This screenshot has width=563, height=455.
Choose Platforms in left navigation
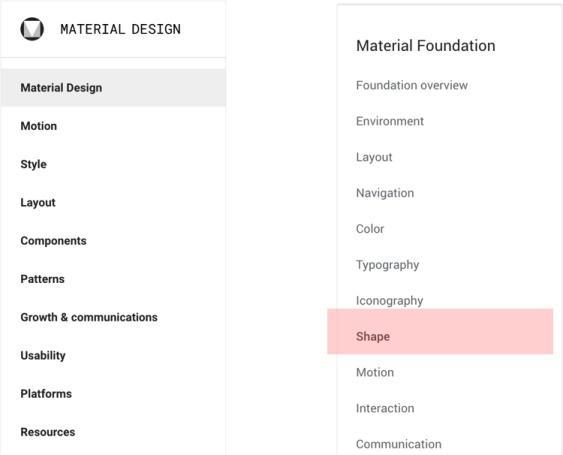[x=46, y=394]
